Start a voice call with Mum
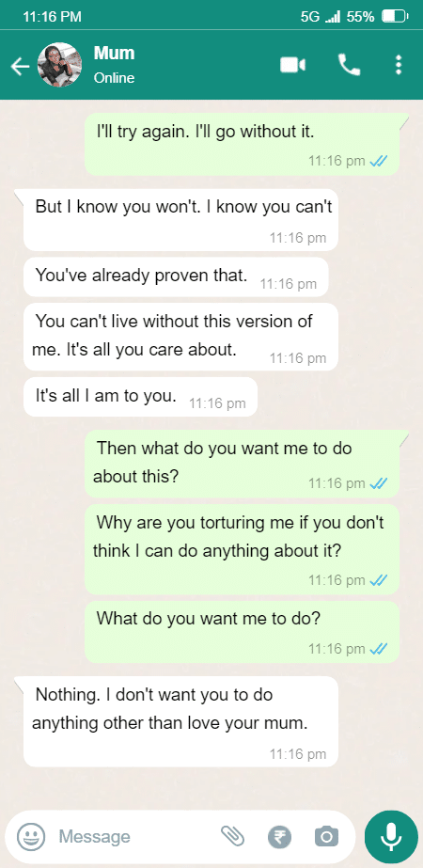Viewport: 423px width, 868px height. tap(350, 65)
